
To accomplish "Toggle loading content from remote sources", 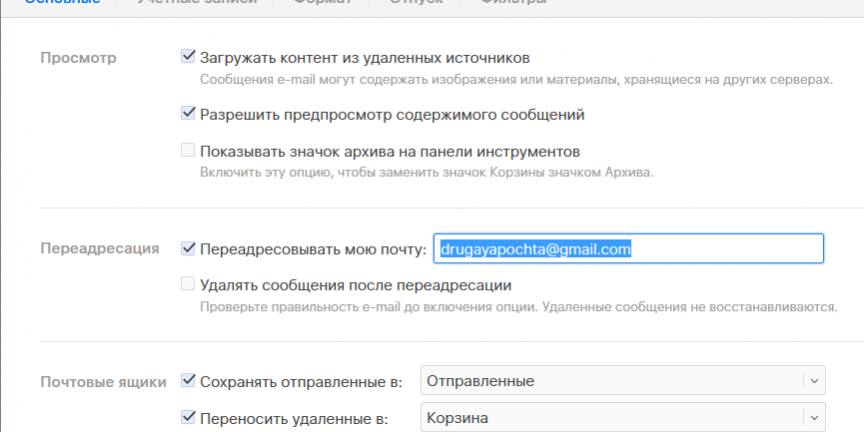I will pos(187,57).
